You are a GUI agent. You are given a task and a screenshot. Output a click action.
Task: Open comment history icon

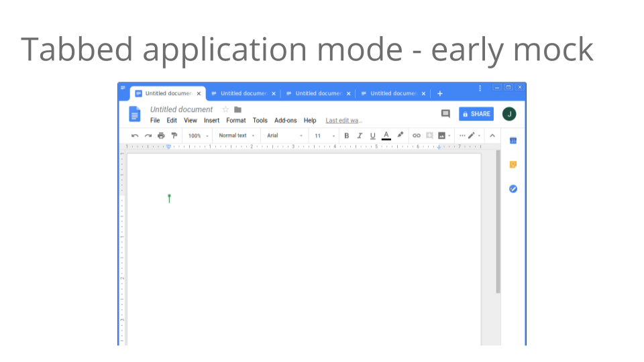[445, 114]
